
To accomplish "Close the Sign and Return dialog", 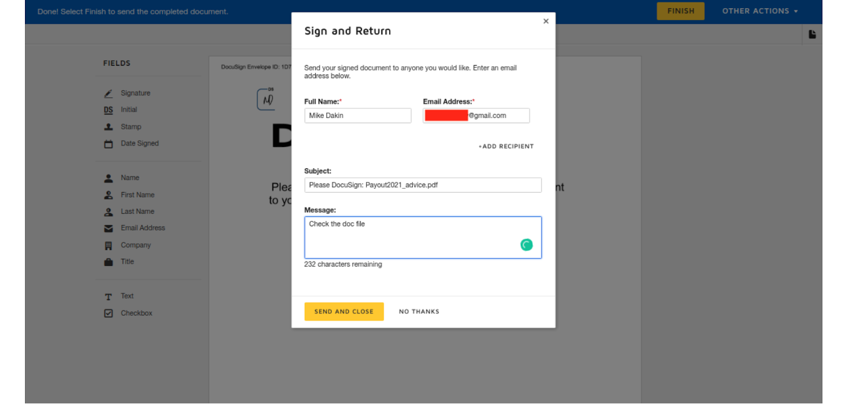I will (x=546, y=21).
